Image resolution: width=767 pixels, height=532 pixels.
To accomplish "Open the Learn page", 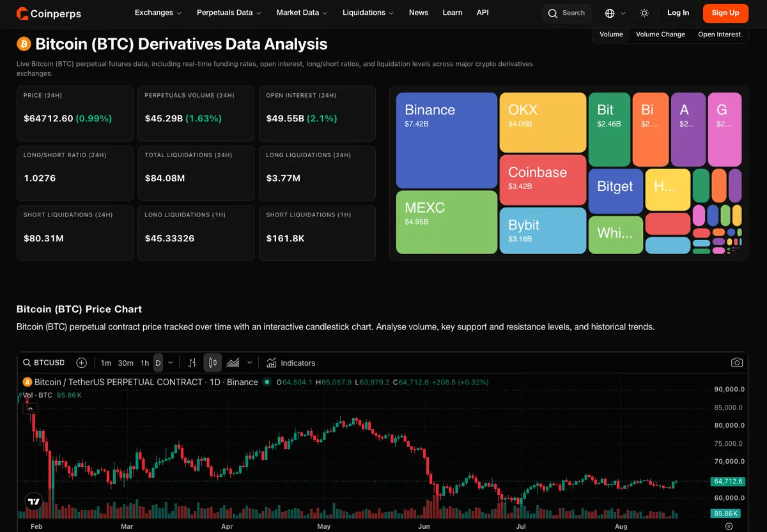I will (453, 13).
